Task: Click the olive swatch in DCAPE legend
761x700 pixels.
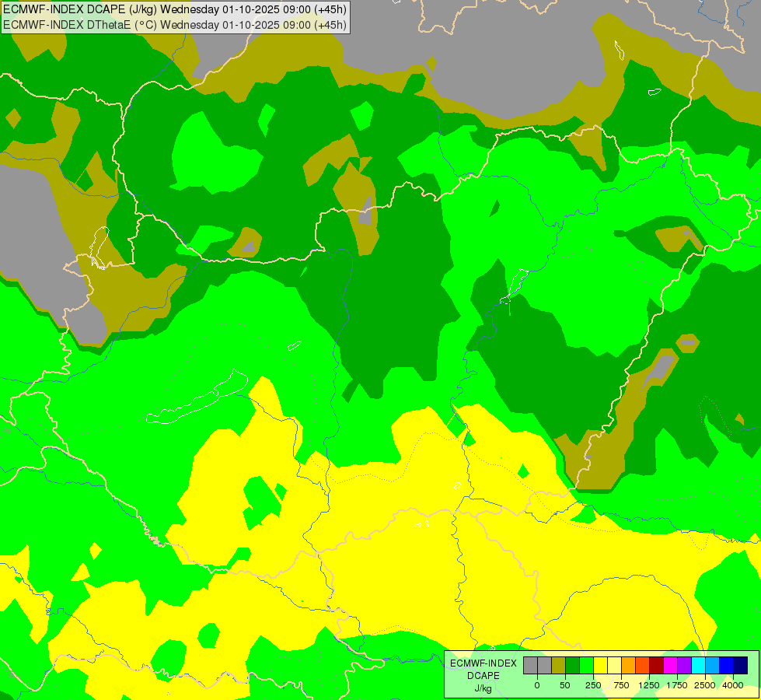Action: pos(558,665)
